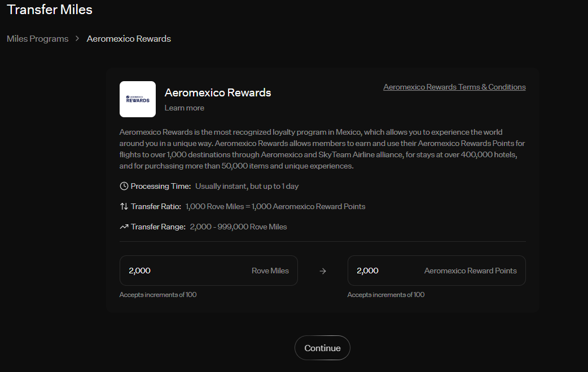Click the Transfer Miles page heading
Image resolution: width=588 pixels, height=372 pixels.
tap(50, 10)
